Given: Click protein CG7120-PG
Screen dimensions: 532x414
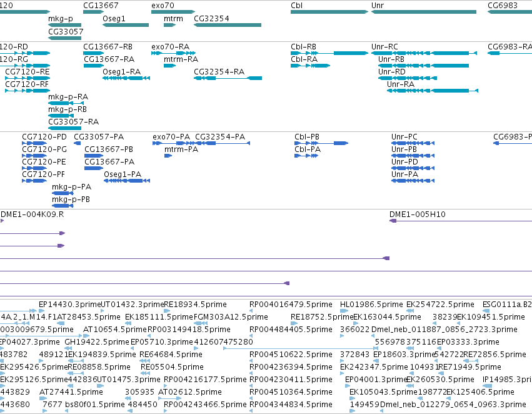Looking at the screenshot, I should coord(44,149).
